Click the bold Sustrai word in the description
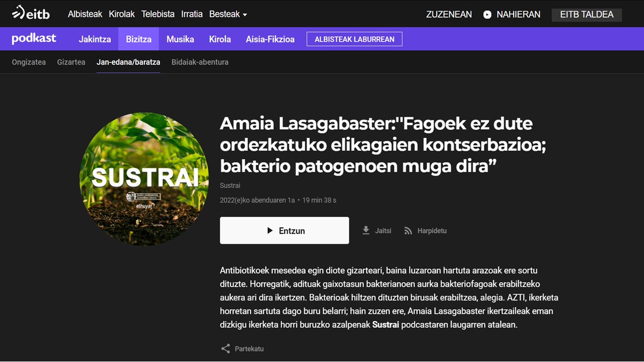Screen dimensions: 644x362 point(386,324)
